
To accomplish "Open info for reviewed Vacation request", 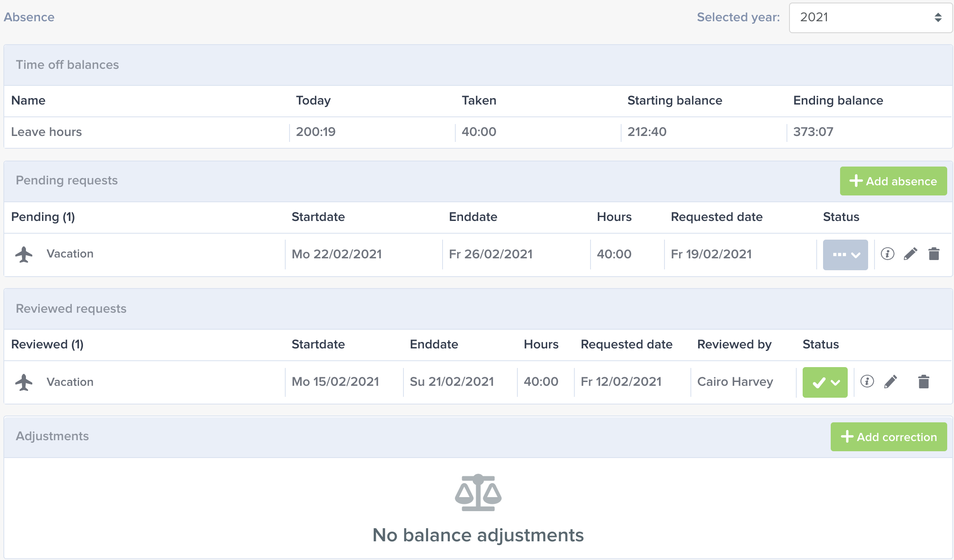I will point(867,382).
